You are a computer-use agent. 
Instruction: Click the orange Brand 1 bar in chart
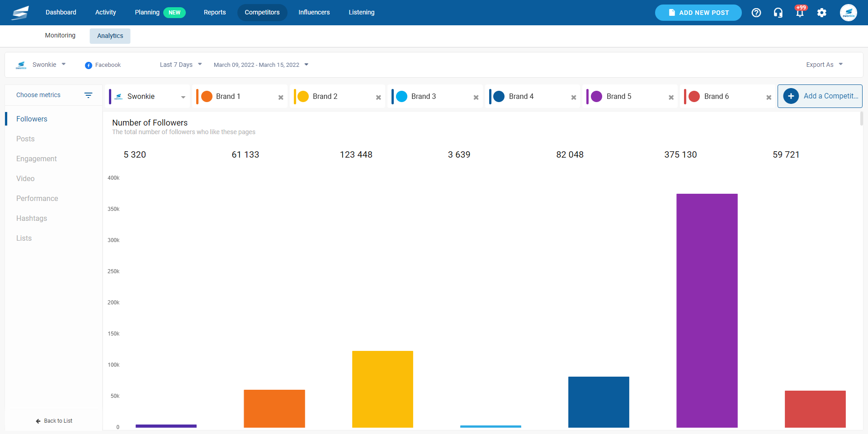[x=274, y=409]
